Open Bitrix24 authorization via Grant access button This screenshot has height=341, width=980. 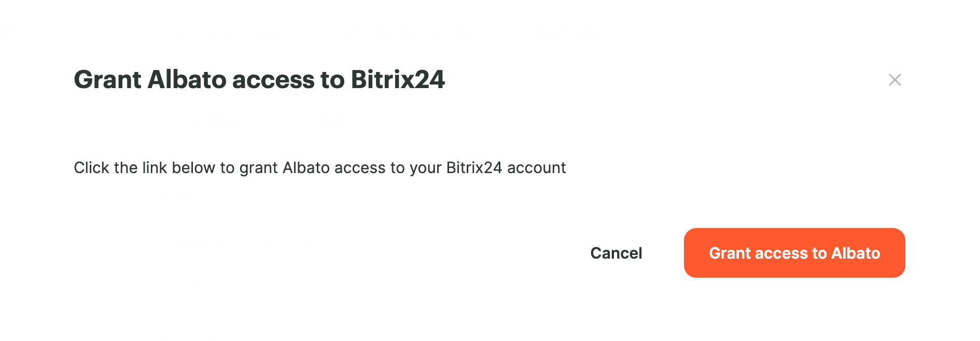[794, 253]
